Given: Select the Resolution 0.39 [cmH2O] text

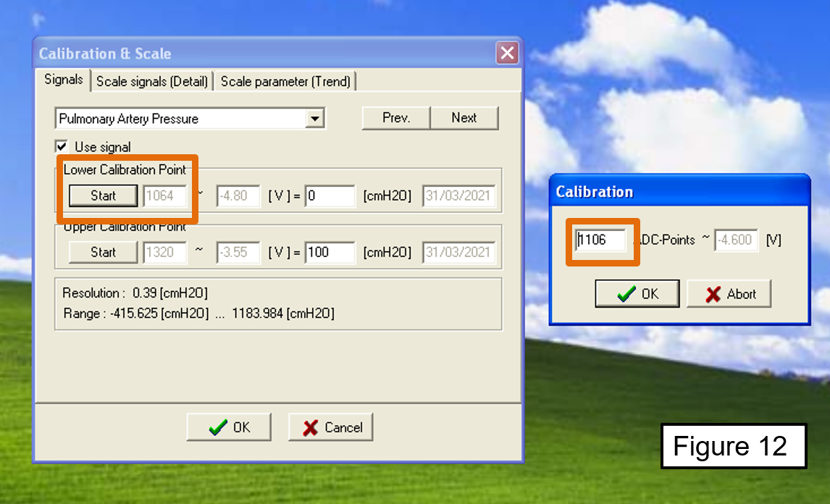Looking at the screenshot, I should click(135, 293).
